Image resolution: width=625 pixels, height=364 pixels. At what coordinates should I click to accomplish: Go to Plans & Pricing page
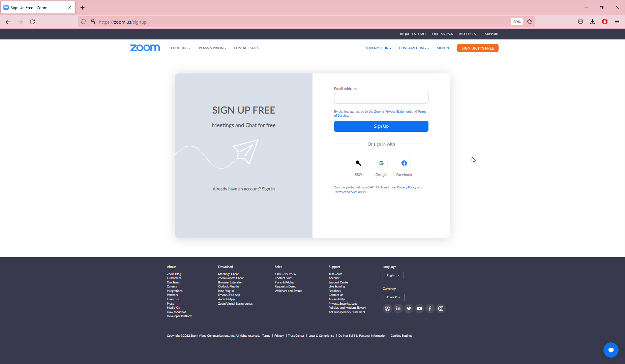[212, 48]
